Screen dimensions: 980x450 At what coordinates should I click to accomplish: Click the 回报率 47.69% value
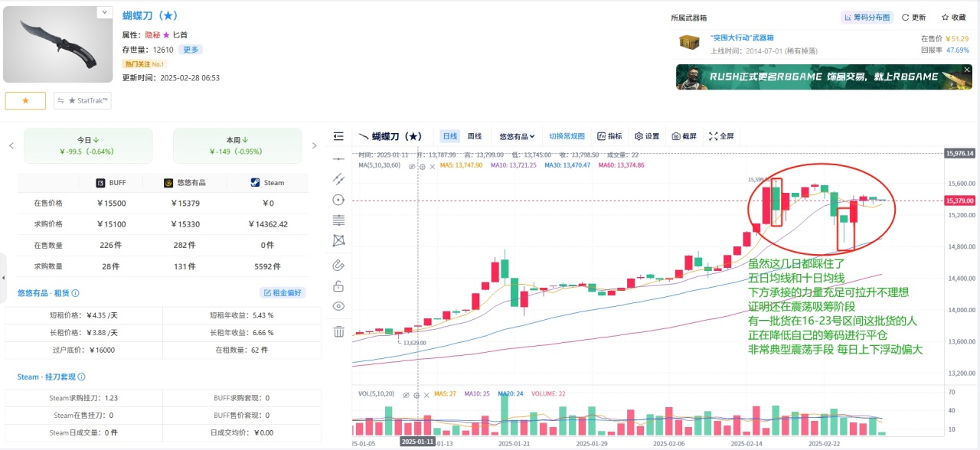[957, 50]
